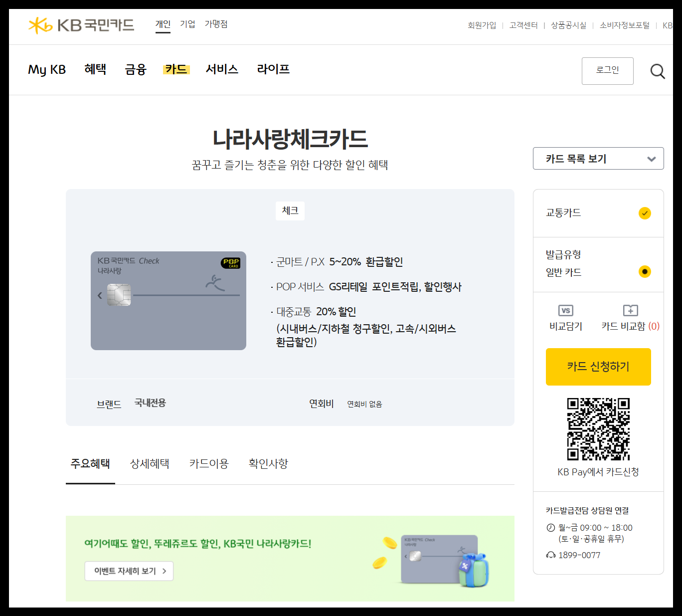
Task: Click the 나라사랑 check card image
Action: (x=169, y=301)
